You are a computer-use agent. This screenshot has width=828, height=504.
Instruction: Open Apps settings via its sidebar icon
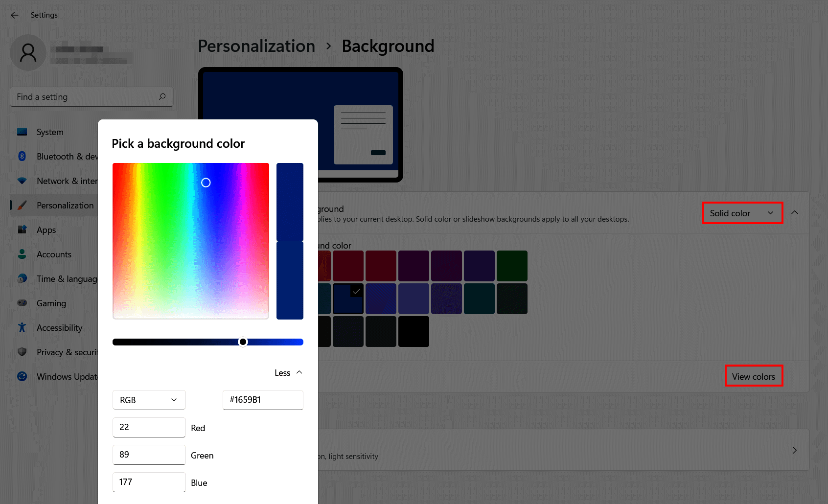click(22, 229)
